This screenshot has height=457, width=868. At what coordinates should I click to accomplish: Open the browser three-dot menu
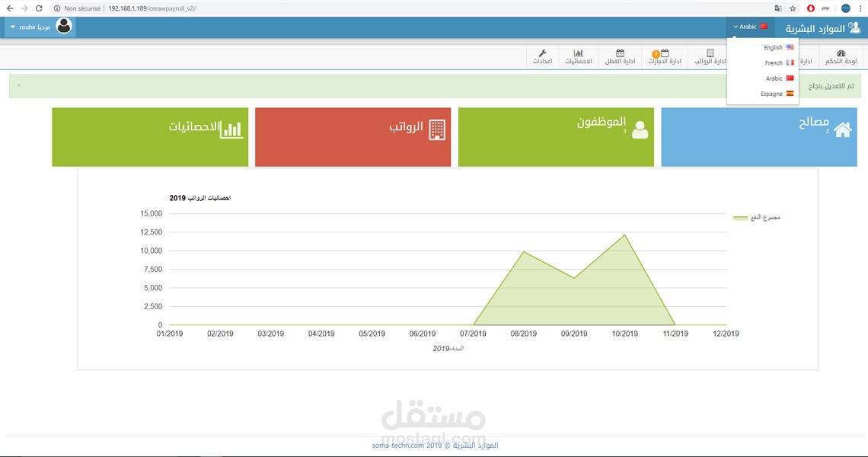pos(860,8)
